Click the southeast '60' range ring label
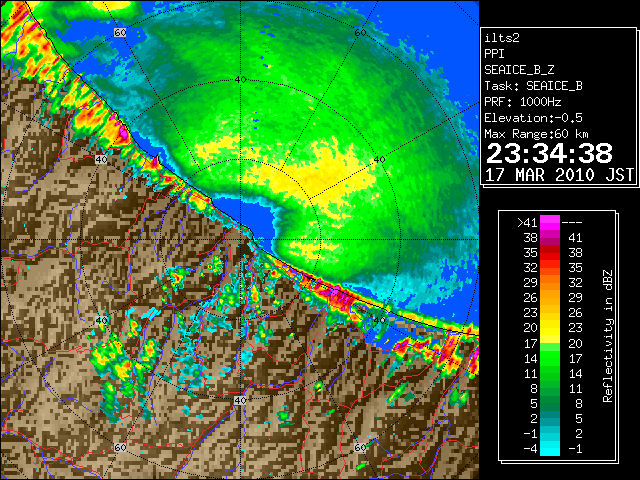The image size is (640, 480). tap(360, 448)
